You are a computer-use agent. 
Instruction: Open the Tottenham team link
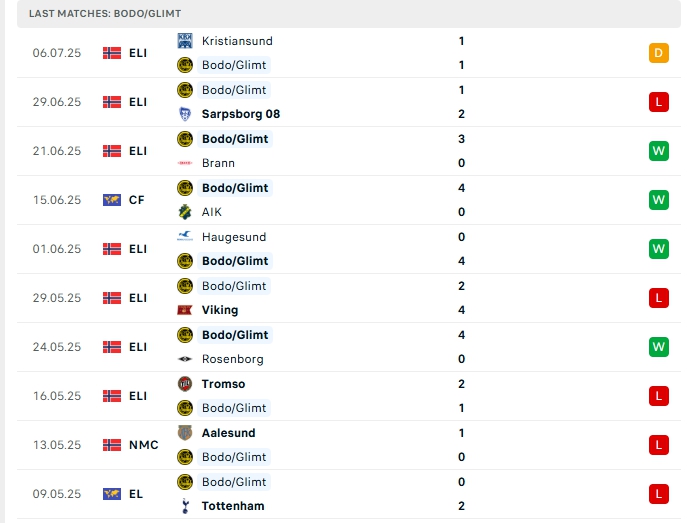233,506
